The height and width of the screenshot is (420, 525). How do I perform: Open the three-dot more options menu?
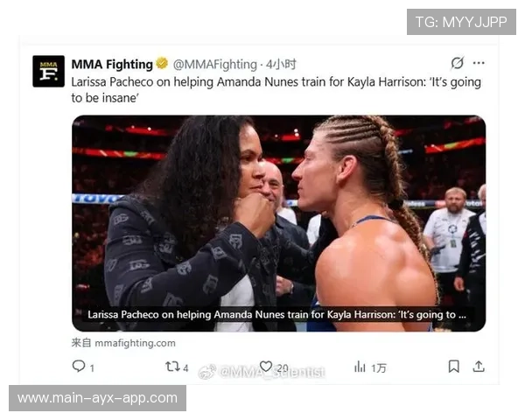(479, 63)
